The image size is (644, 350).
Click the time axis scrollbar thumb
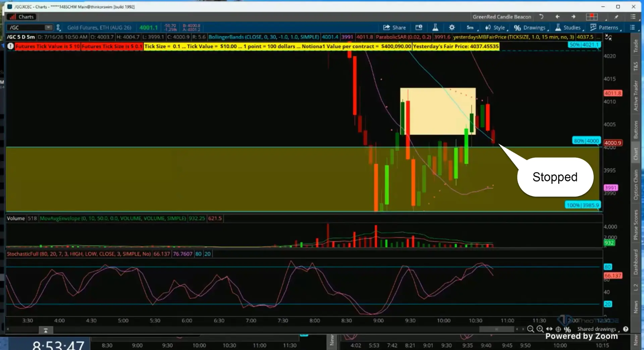click(x=496, y=329)
